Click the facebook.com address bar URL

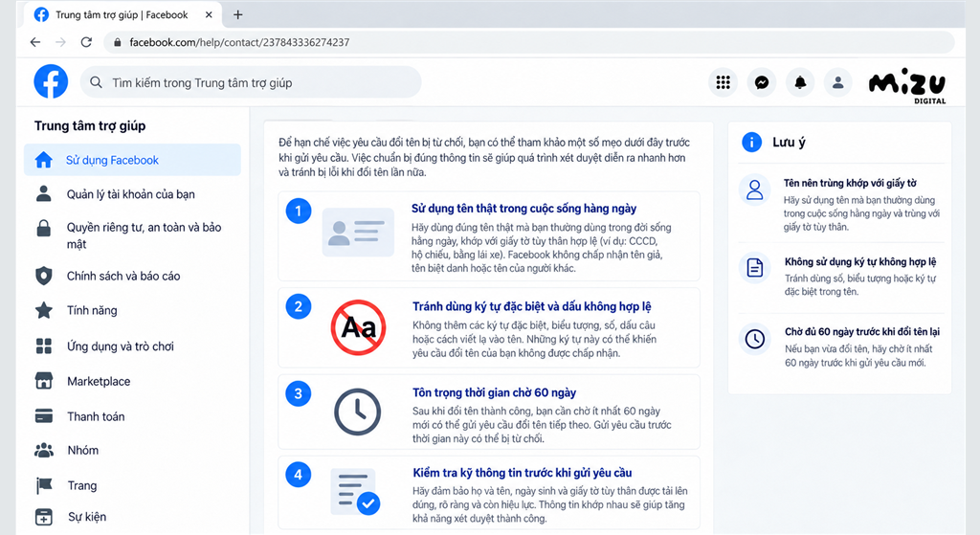coord(239,42)
